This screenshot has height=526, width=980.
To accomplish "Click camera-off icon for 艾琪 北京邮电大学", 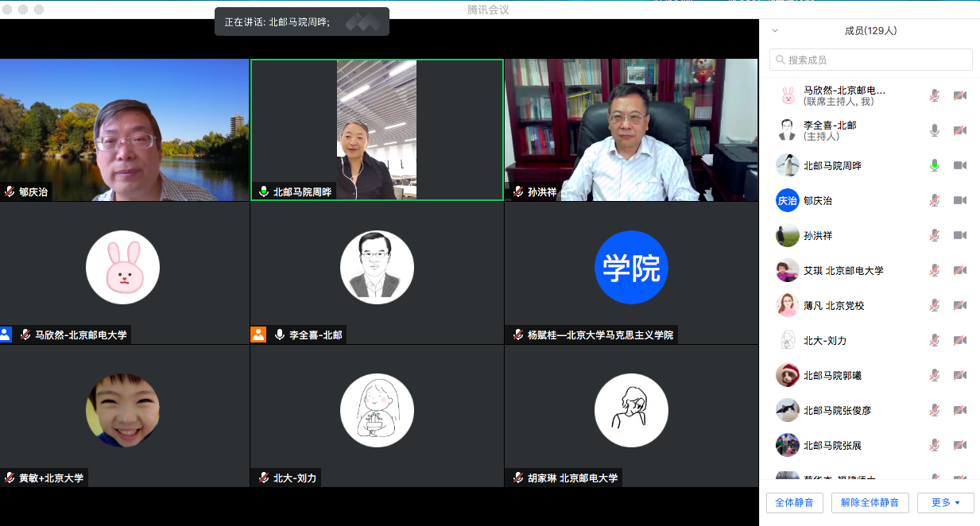I will [x=960, y=270].
